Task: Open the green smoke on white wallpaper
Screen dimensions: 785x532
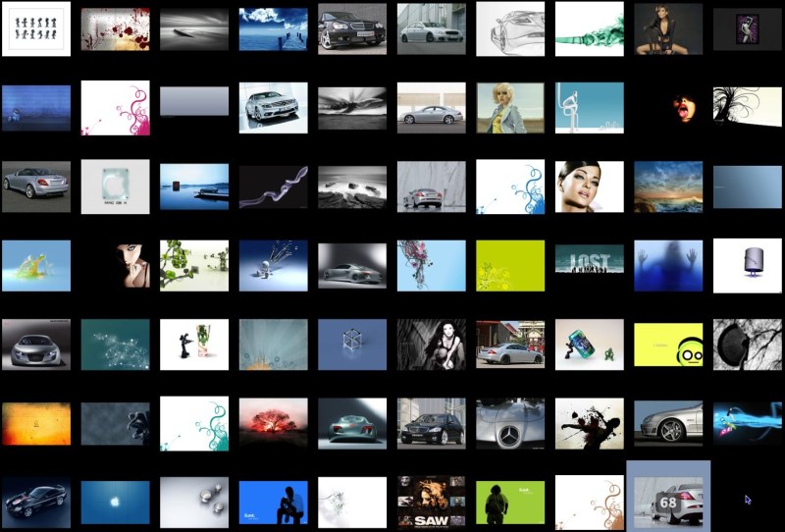Action: 590,28
